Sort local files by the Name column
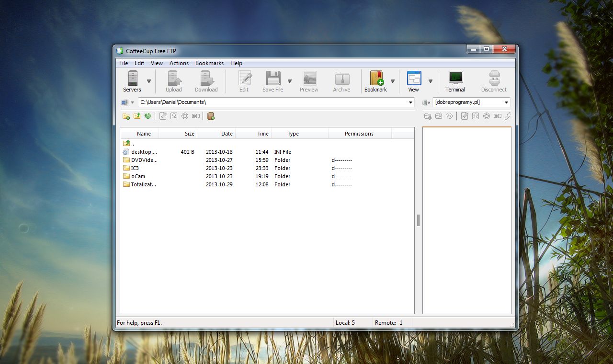Viewport: 613px width, 364px height. tap(139, 134)
